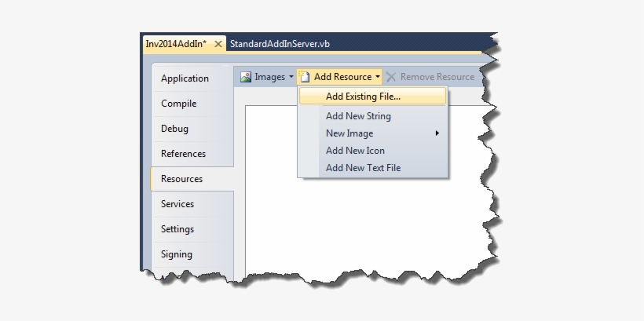
Task: Choose Add Existing File... from menu
Action: (x=363, y=97)
